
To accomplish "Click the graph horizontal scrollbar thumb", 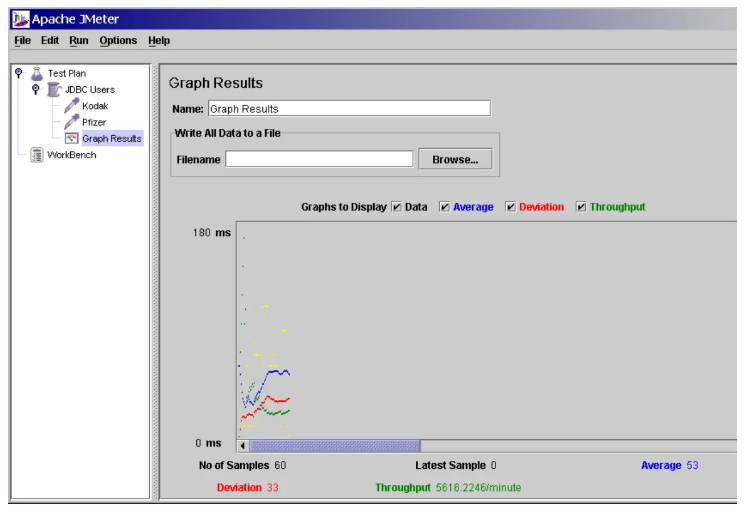I will [x=335, y=446].
